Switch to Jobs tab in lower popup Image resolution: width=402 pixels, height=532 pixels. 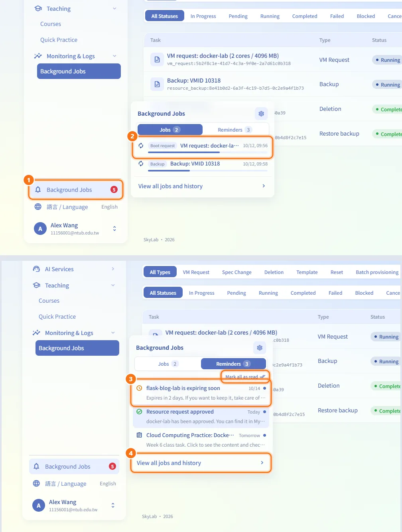168,364
